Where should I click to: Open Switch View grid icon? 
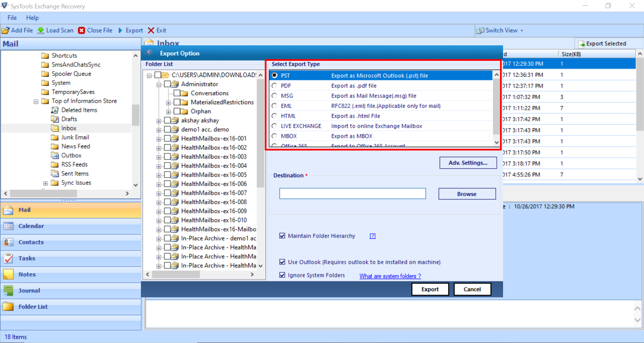click(x=480, y=31)
